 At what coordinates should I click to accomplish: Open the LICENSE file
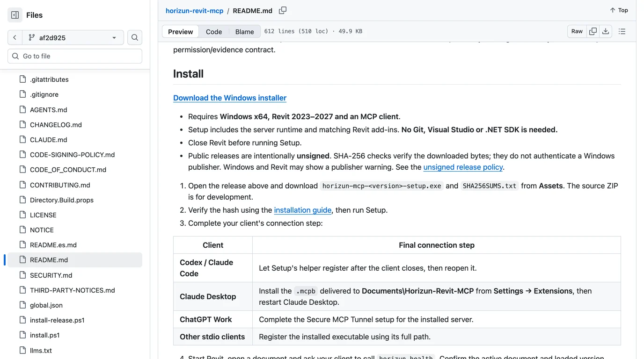75,215
